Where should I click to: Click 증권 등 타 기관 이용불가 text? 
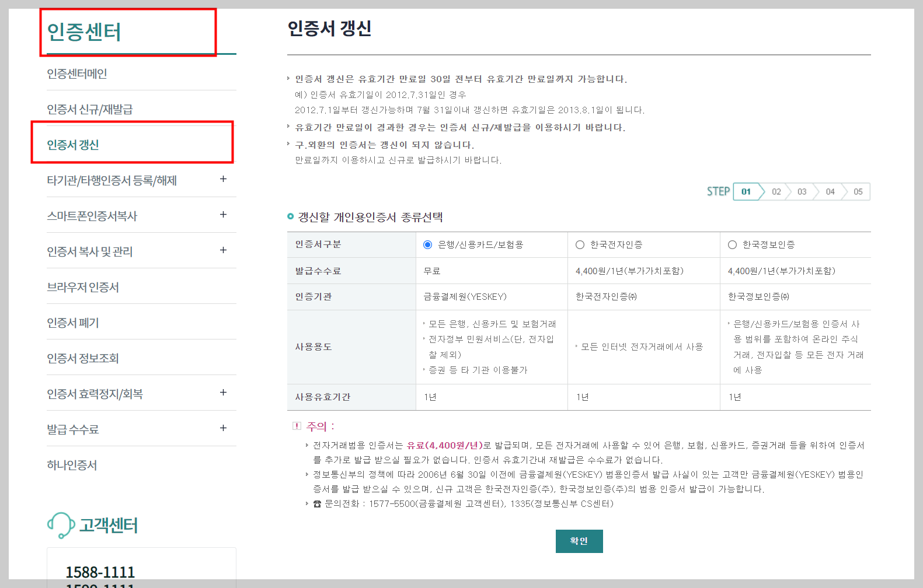[x=478, y=370]
